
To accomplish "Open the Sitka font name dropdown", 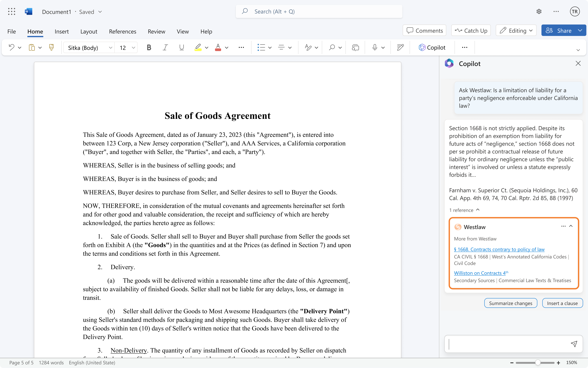I will tap(110, 48).
